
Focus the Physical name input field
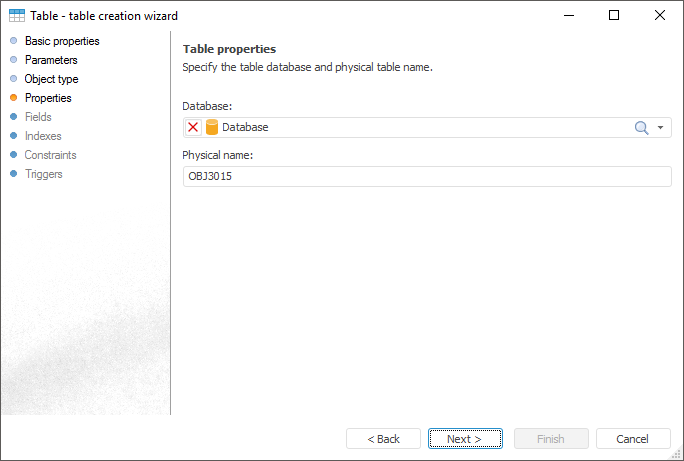pos(427,176)
